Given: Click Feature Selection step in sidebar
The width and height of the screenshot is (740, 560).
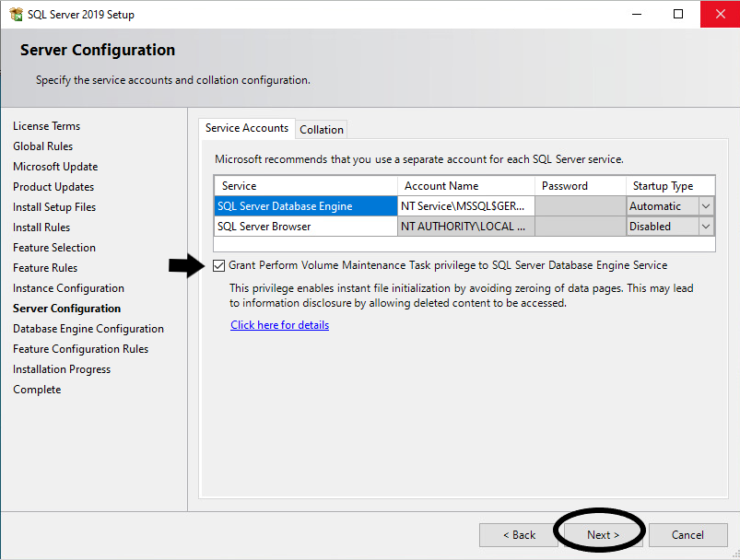Looking at the screenshot, I should coord(54,248).
